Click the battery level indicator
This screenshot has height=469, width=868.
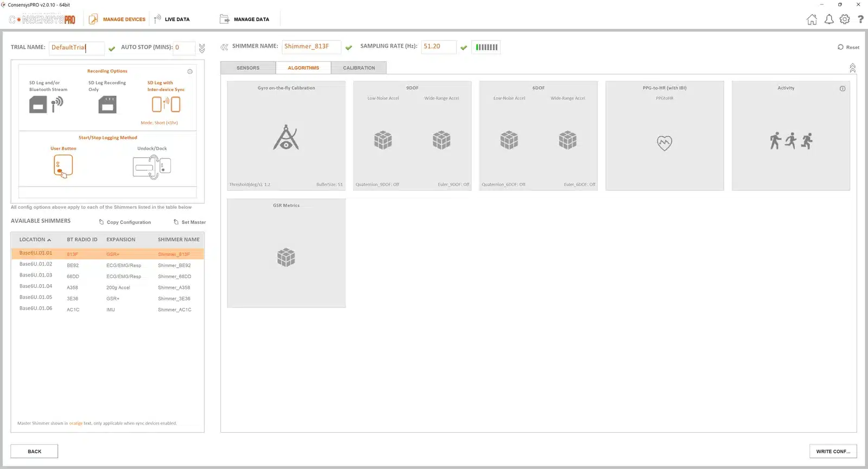click(x=486, y=47)
